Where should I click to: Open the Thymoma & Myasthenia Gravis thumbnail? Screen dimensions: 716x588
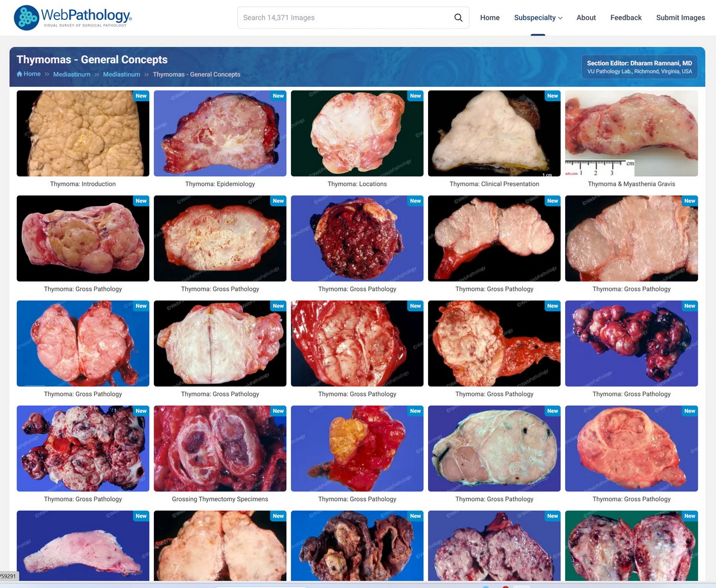(631, 133)
